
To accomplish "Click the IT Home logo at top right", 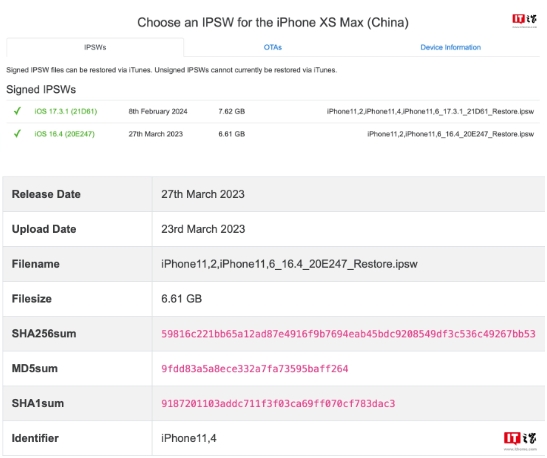I will coord(524,21).
